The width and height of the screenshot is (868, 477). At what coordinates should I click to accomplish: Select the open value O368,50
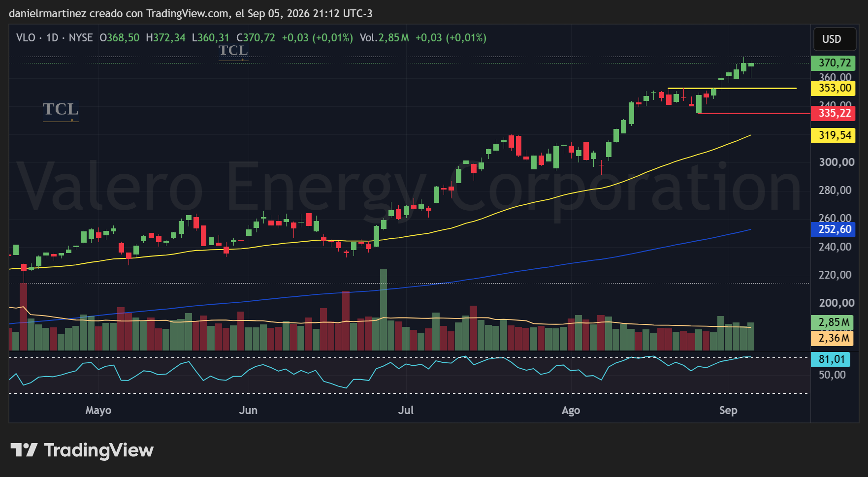120,38
